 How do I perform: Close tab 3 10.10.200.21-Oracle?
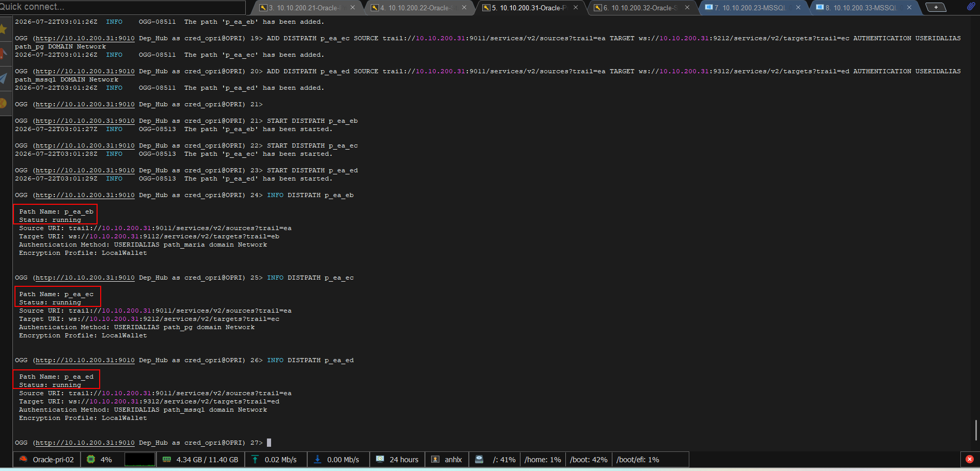[x=353, y=8]
